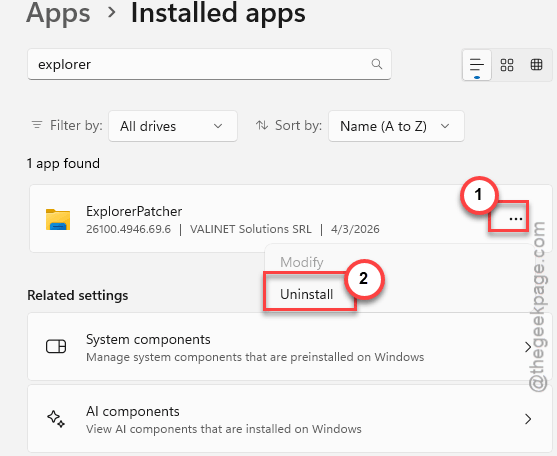
Task: Select the ExplorerPatcher app name
Action: point(134,211)
